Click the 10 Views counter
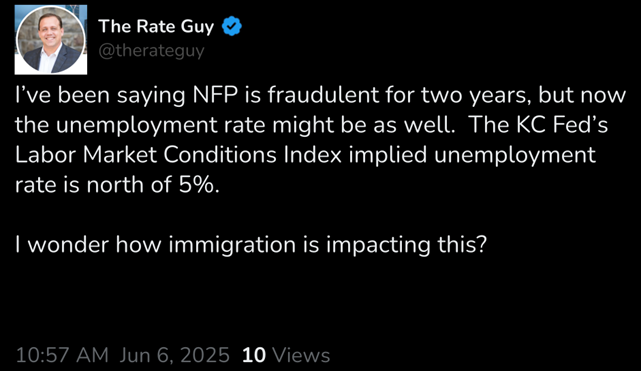This screenshot has width=641, height=371. [286, 355]
